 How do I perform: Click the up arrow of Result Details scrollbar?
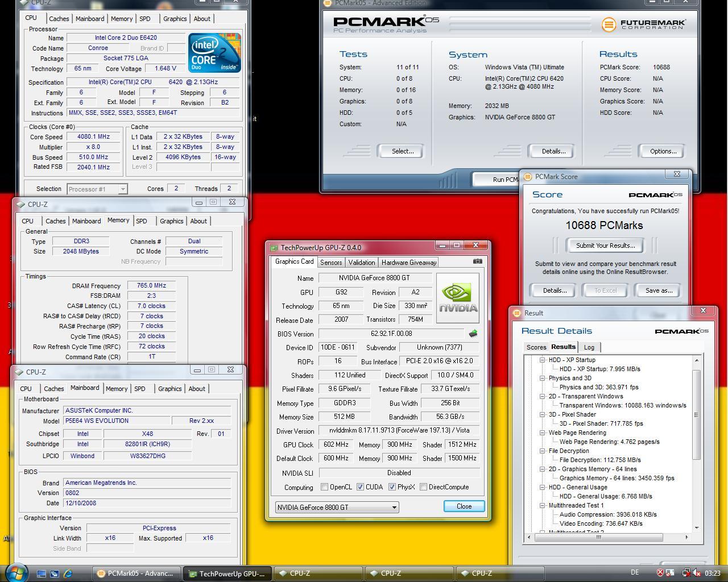click(696, 360)
